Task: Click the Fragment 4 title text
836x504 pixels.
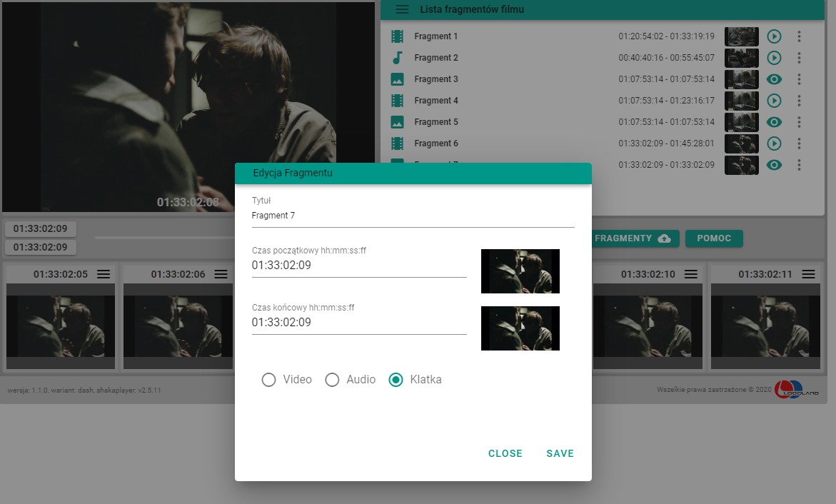Action: coord(436,100)
